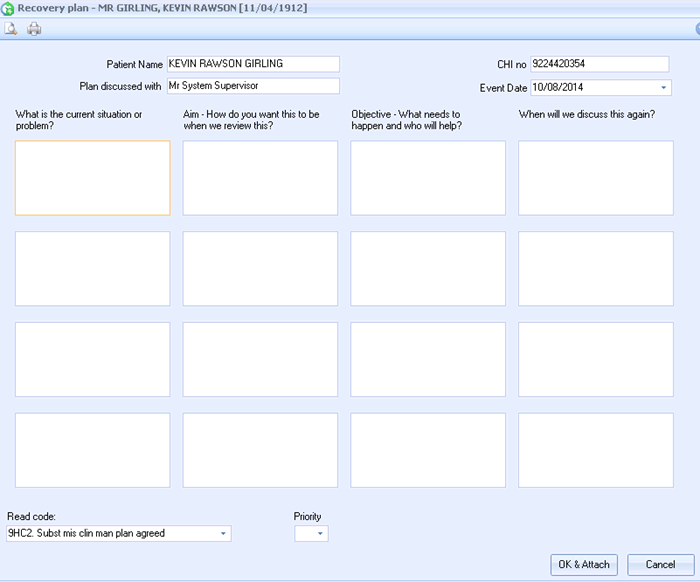Image resolution: width=700 pixels, height=582 pixels.
Task: Click last row 'discuss this again' box
Action: point(595,450)
